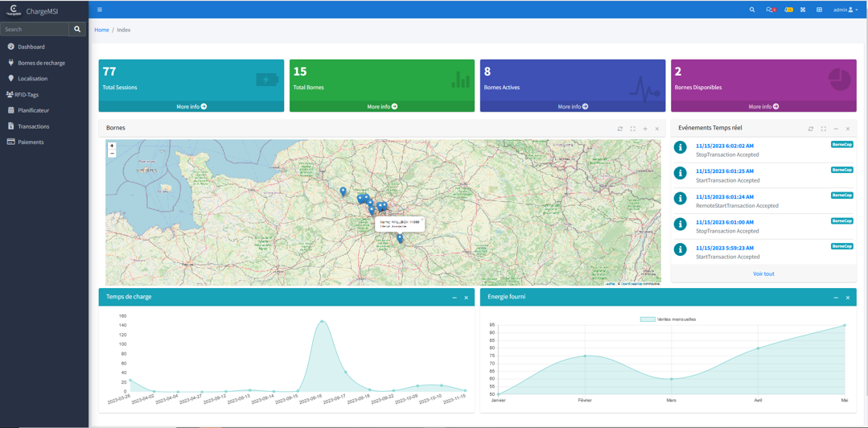The image size is (868, 428).
Task: Open notifications bell with yellow badge
Action: [788, 10]
